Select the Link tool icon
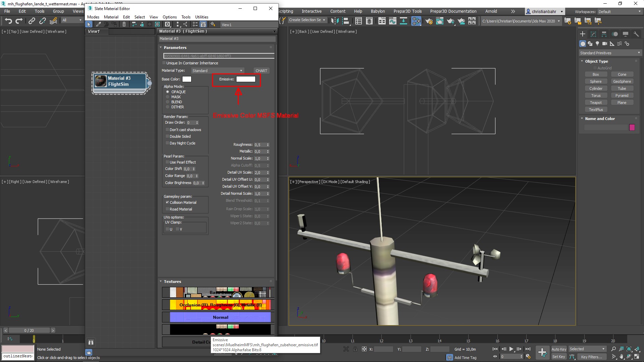Viewport: 644px width, 362px height. pos(32,21)
